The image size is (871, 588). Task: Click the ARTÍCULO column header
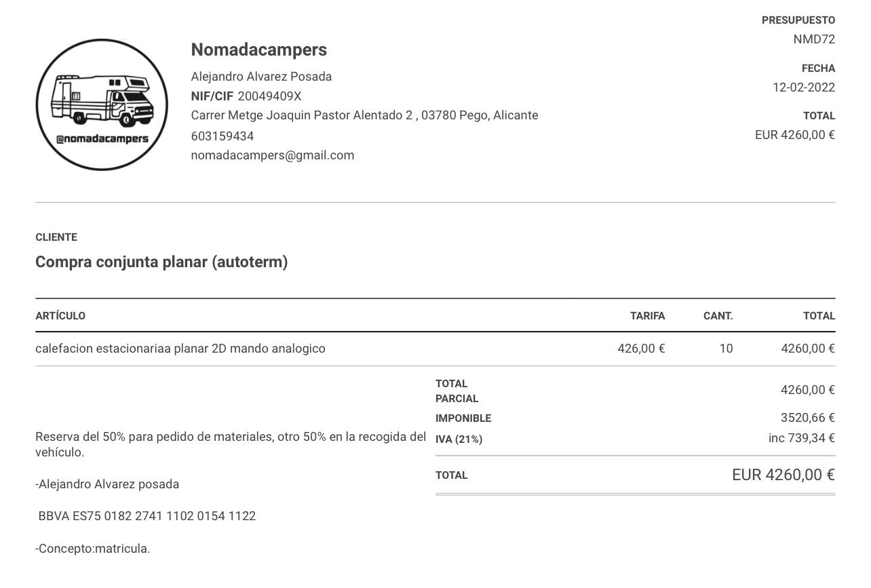pos(60,315)
